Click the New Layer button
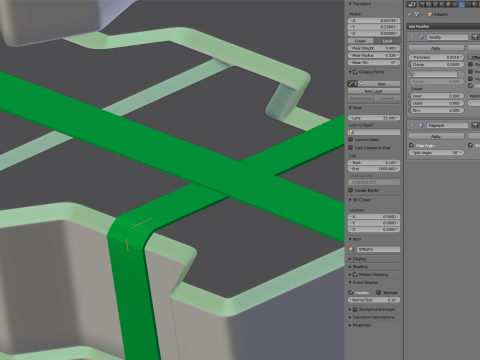Image resolution: width=480 pixels, height=360 pixels. [374, 91]
